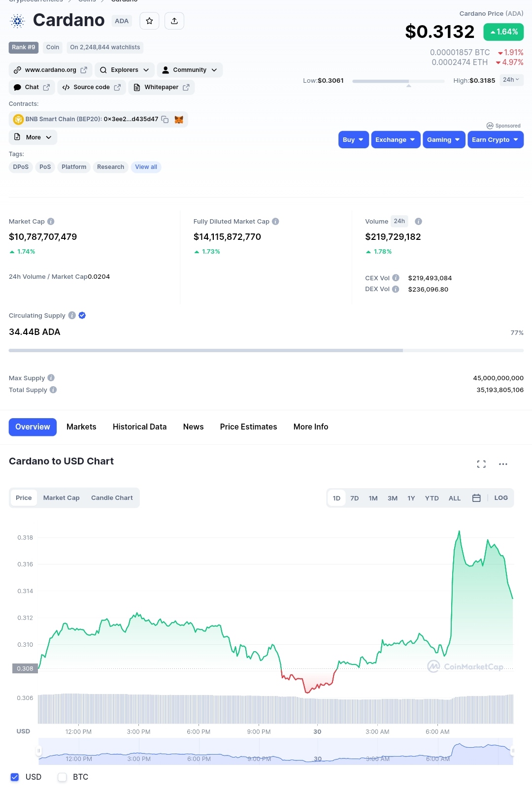Open the chart date range calendar
The height and width of the screenshot is (795, 532).
[476, 498]
